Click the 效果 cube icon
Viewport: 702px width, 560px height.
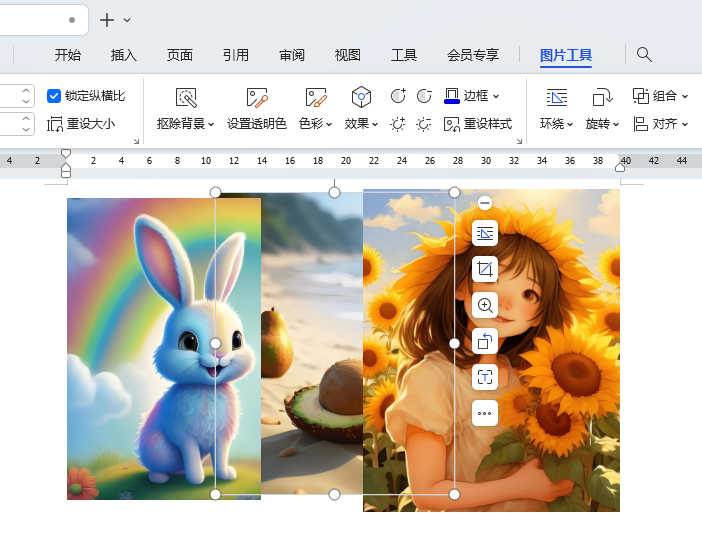coord(361,97)
